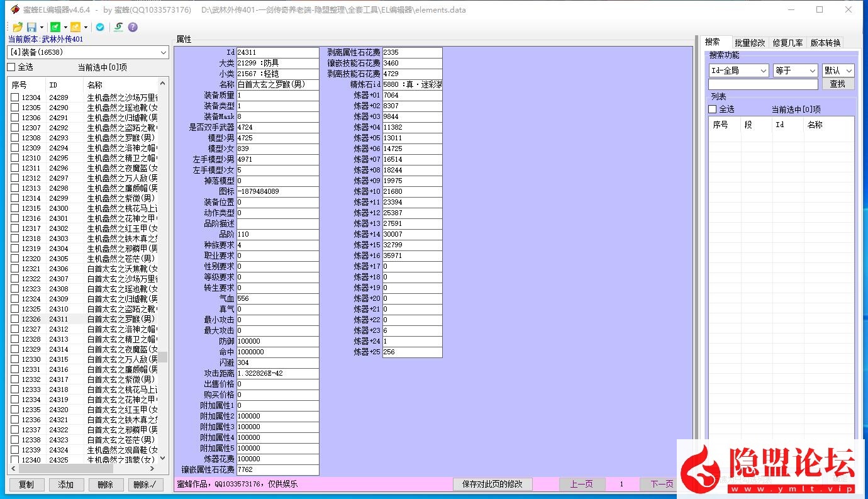Click the green export icon in toolbar
868x499 pixels.
(x=55, y=27)
